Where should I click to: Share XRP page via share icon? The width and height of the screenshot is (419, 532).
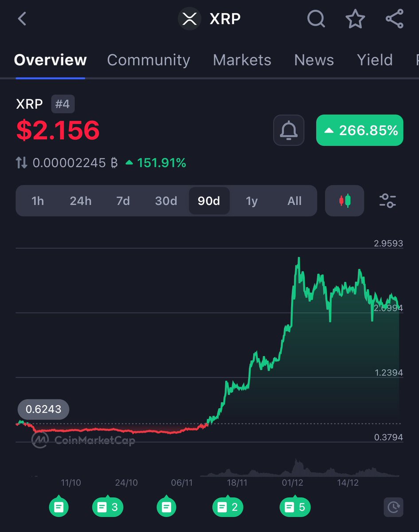click(x=395, y=19)
